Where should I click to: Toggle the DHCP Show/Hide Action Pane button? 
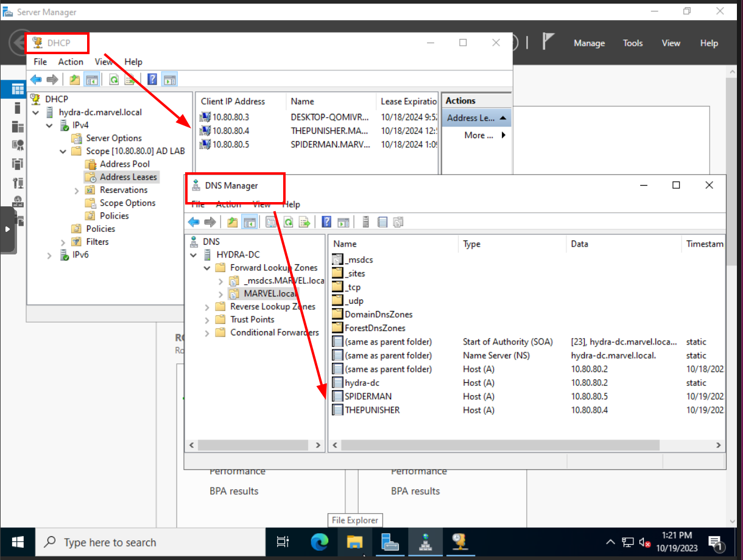coord(170,79)
